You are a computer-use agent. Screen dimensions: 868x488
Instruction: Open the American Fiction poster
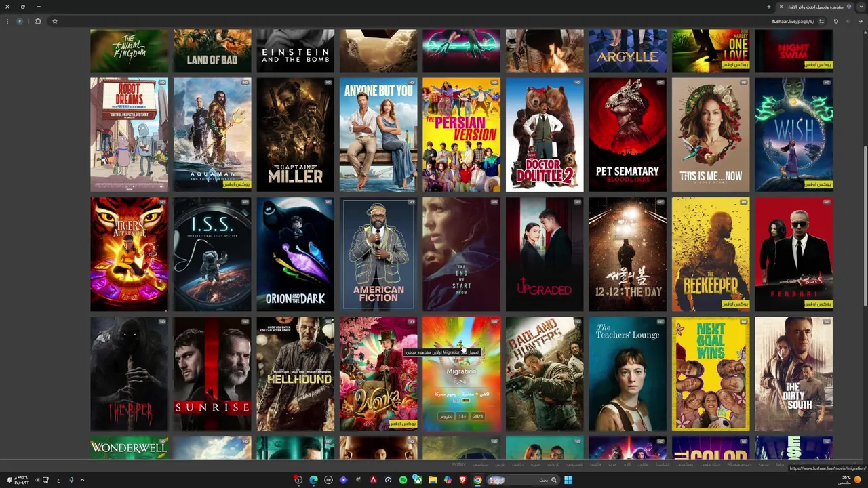(x=378, y=254)
